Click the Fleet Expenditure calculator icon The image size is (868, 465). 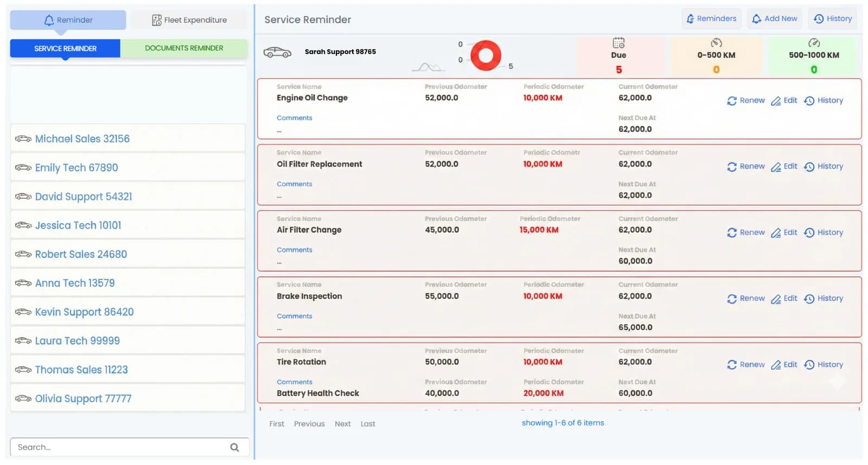[157, 20]
